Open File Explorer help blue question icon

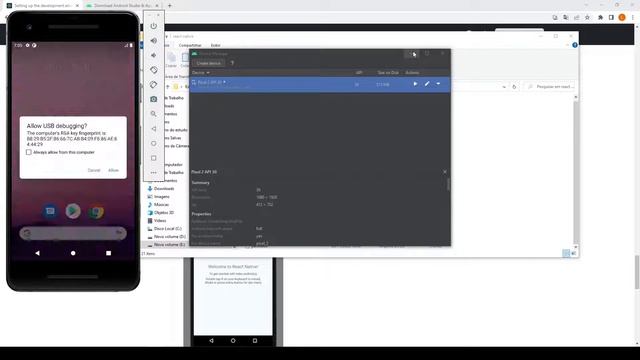pyautogui.click(x=575, y=45)
